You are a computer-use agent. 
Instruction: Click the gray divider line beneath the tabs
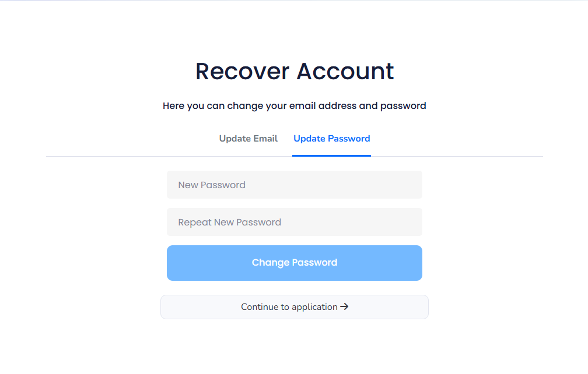click(169, 156)
